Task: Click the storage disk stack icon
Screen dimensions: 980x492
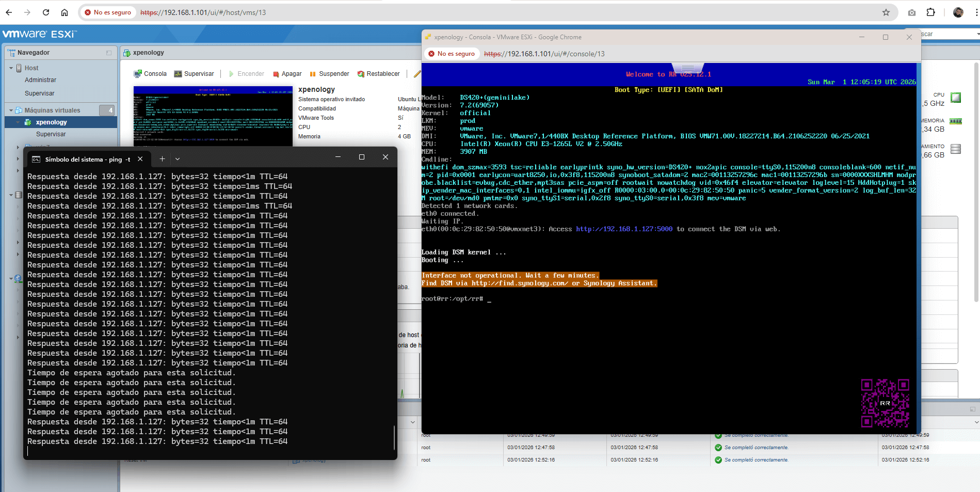Action: click(x=956, y=149)
